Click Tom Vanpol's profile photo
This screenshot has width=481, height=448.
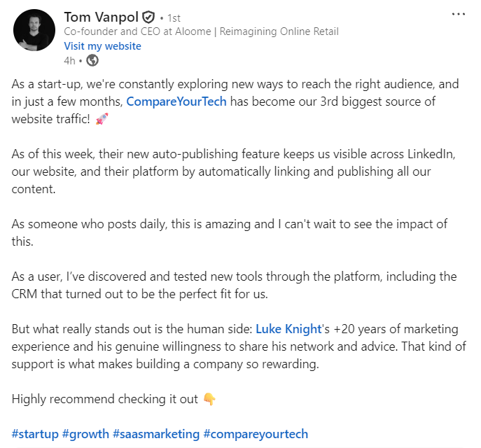click(34, 30)
